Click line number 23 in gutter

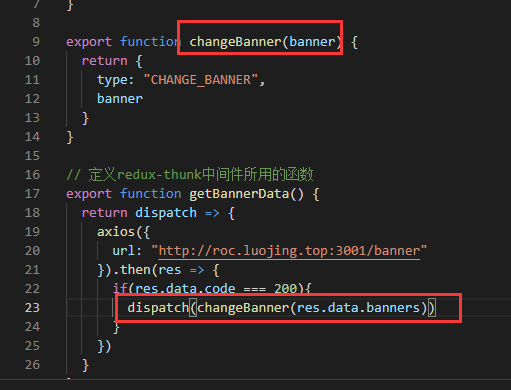(32, 308)
